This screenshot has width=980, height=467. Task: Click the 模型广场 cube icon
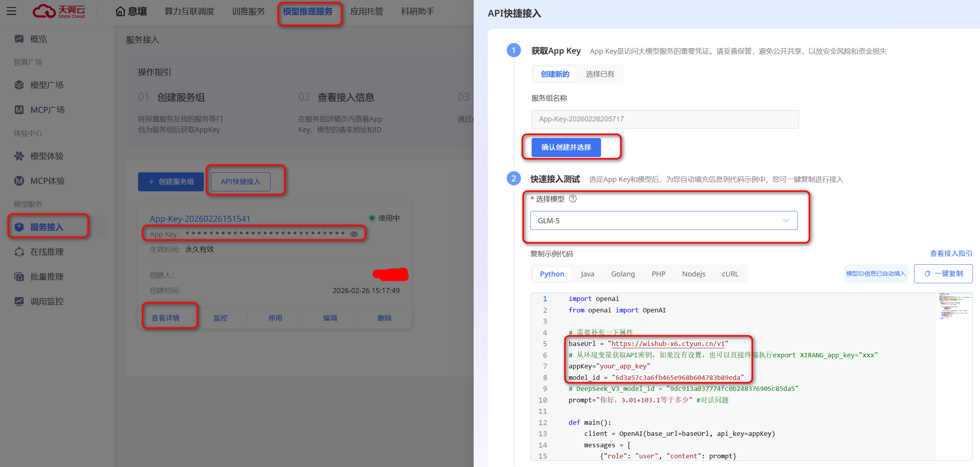[x=19, y=85]
